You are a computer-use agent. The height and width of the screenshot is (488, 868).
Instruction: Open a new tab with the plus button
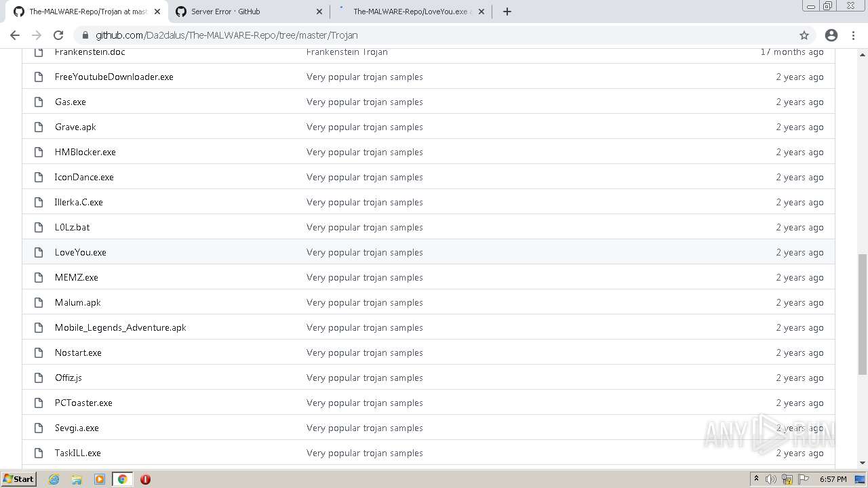click(507, 12)
